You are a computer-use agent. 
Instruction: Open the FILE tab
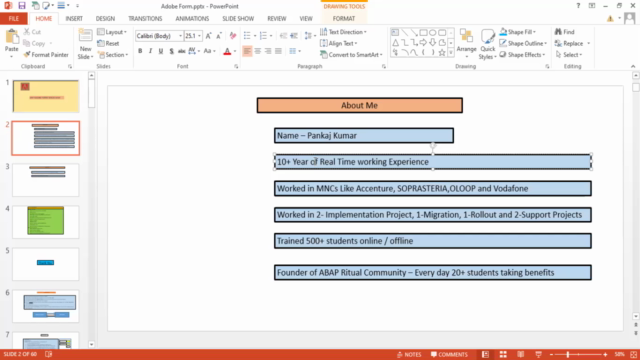point(13,18)
